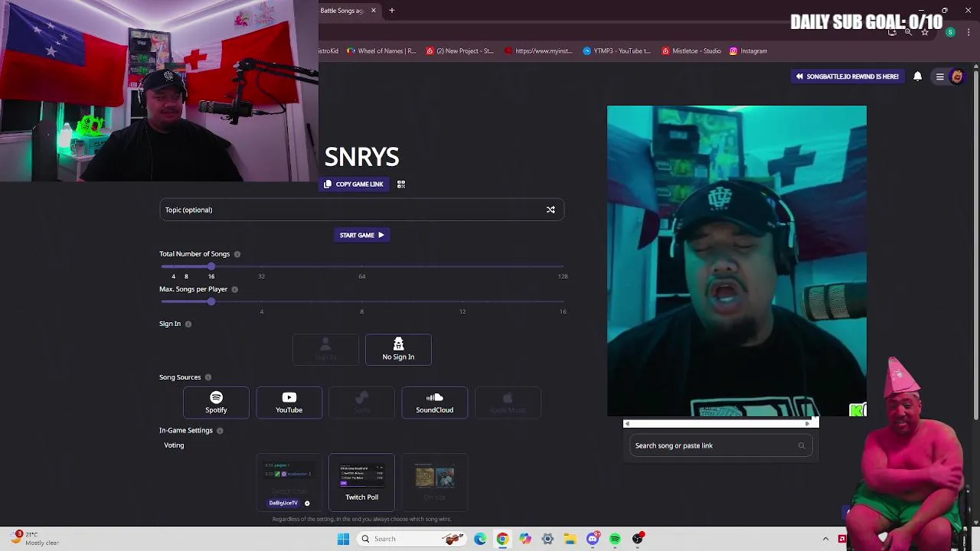This screenshot has height=551, width=980.
Task: Copy the game link
Action: (354, 184)
